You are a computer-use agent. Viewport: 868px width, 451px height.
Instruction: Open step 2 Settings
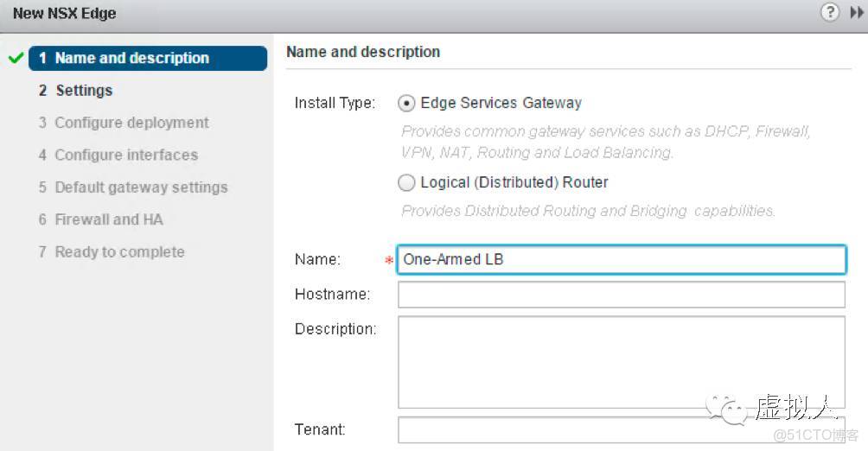coord(84,91)
